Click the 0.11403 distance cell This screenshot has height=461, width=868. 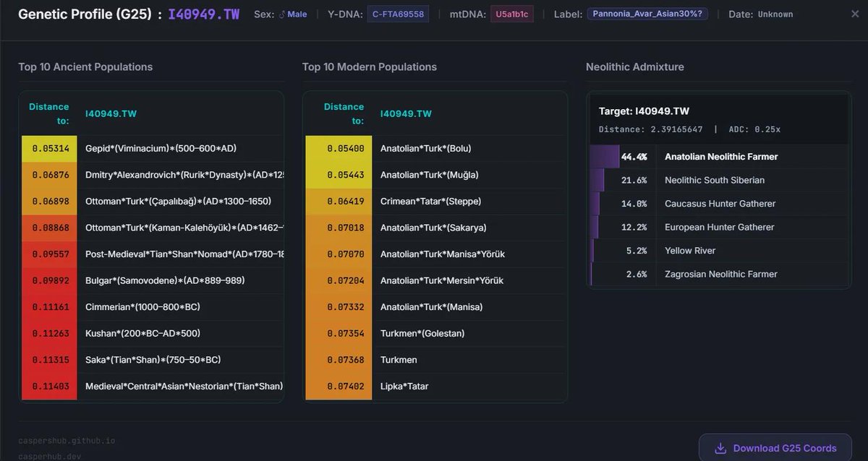pyautogui.click(x=50, y=386)
